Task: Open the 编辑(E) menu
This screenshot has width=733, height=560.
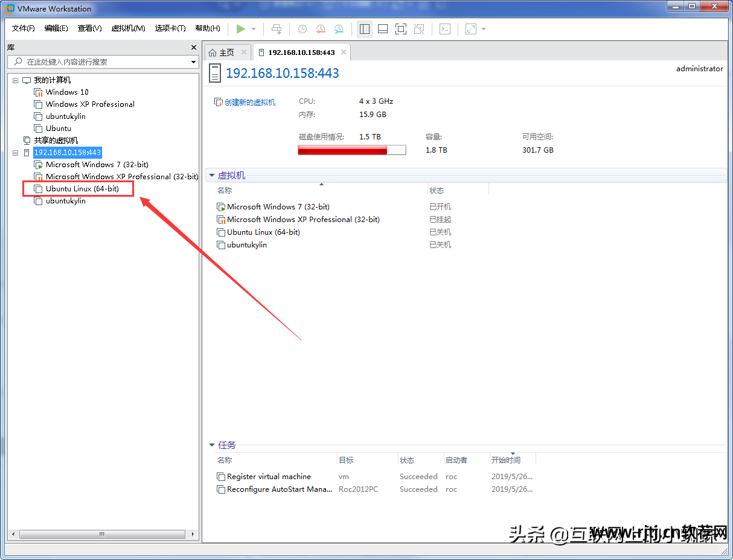Action: pos(56,28)
